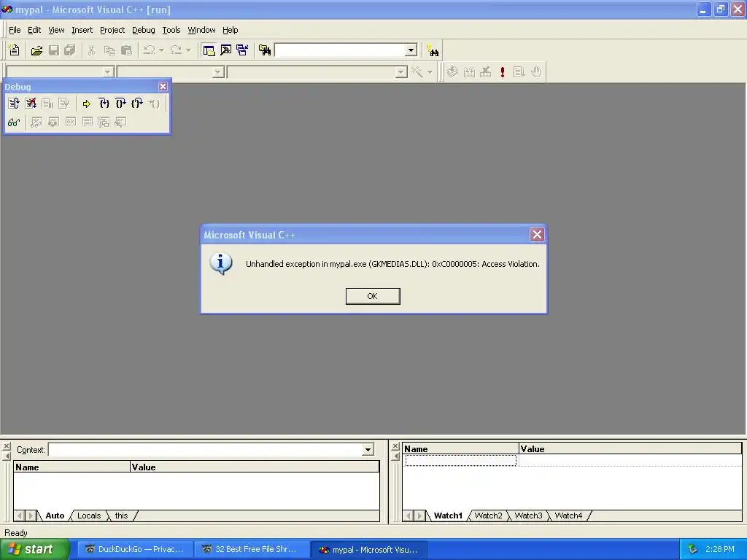Open the Debug menu
747x560 pixels.
[144, 30]
